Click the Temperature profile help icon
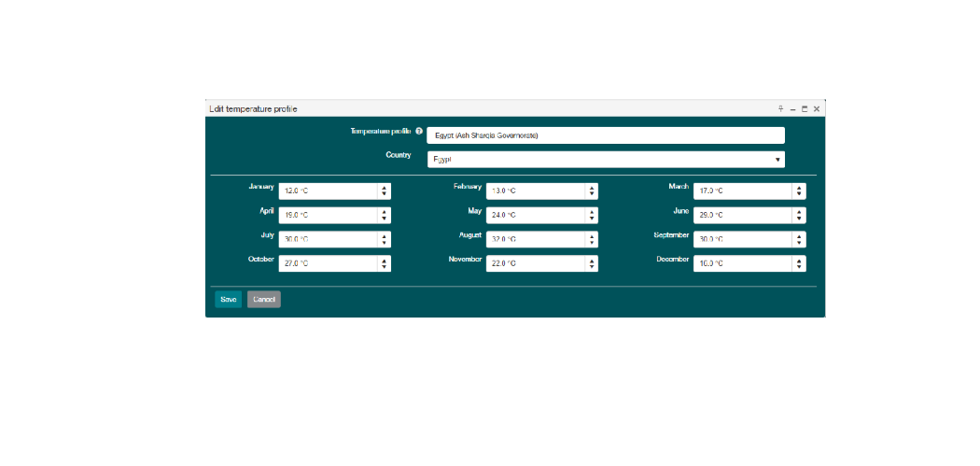 pyautogui.click(x=419, y=132)
